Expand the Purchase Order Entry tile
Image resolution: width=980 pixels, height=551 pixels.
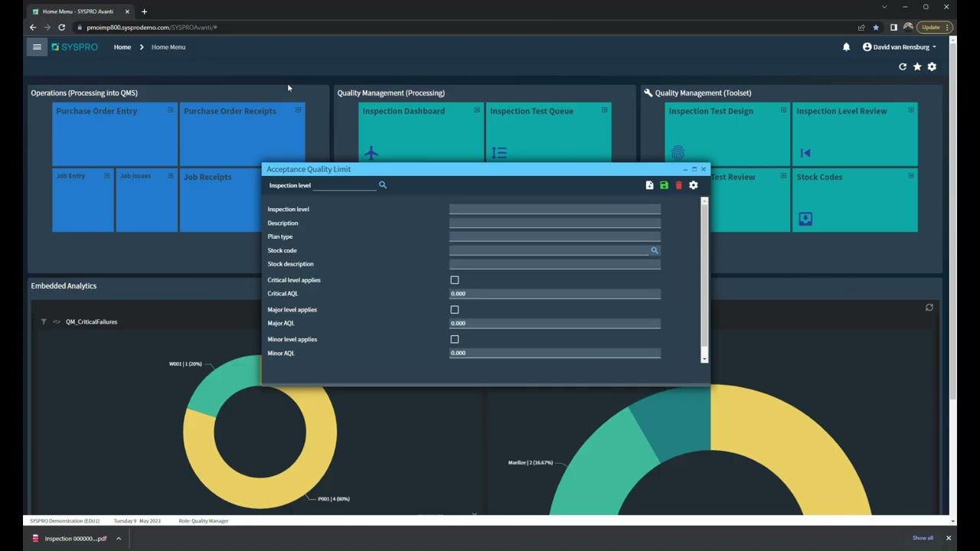point(171,110)
